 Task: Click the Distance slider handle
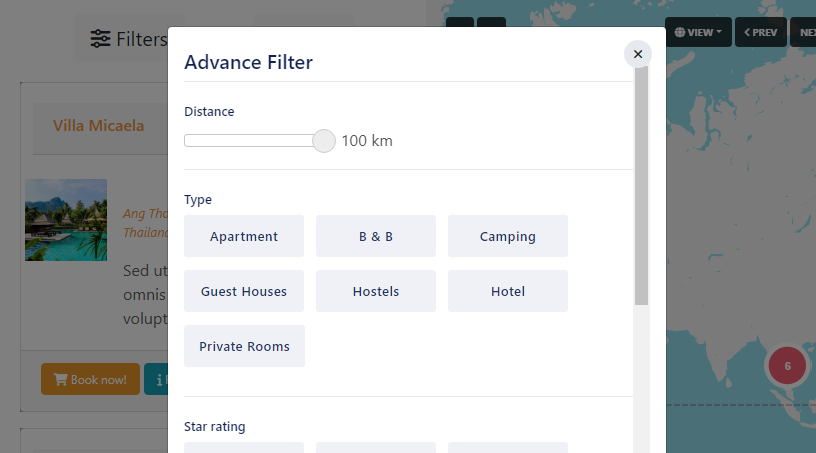coord(324,141)
